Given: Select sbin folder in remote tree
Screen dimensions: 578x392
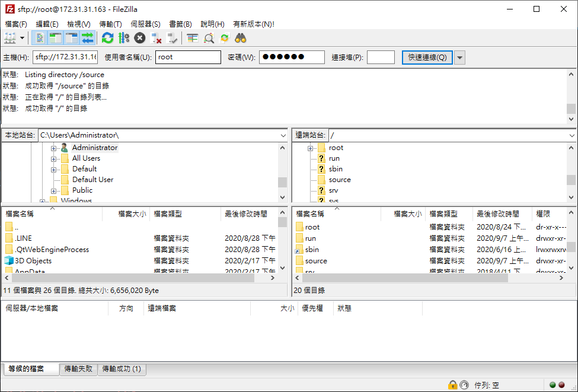Looking at the screenshot, I should tap(336, 169).
